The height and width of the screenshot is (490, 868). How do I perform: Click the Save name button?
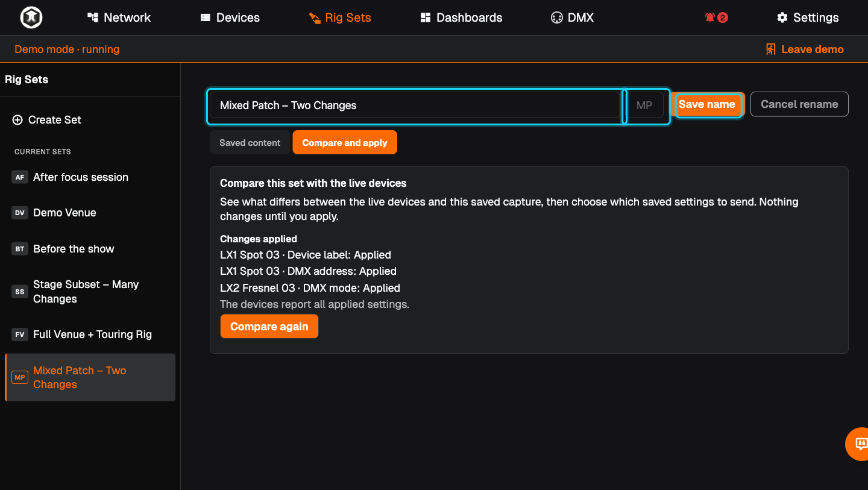click(707, 104)
